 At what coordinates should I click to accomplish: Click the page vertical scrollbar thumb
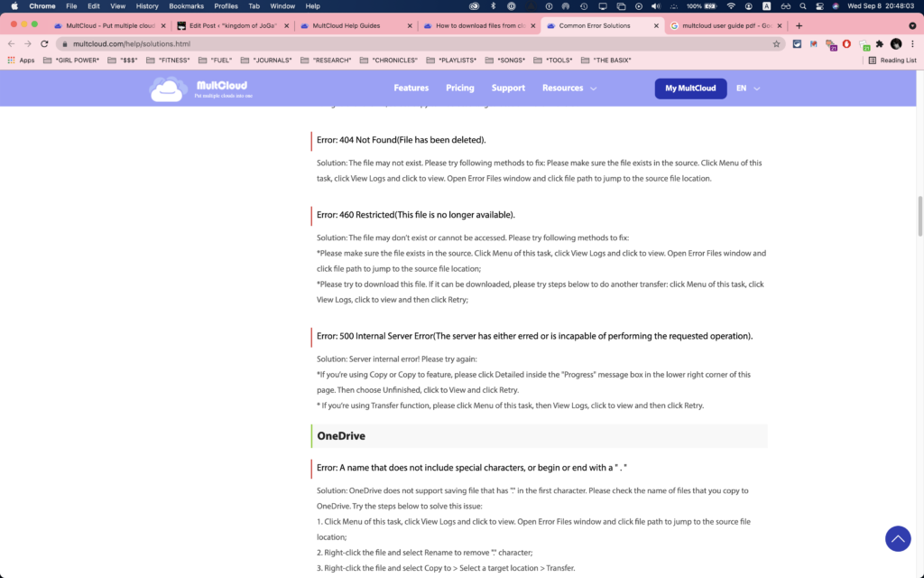click(x=919, y=216)
